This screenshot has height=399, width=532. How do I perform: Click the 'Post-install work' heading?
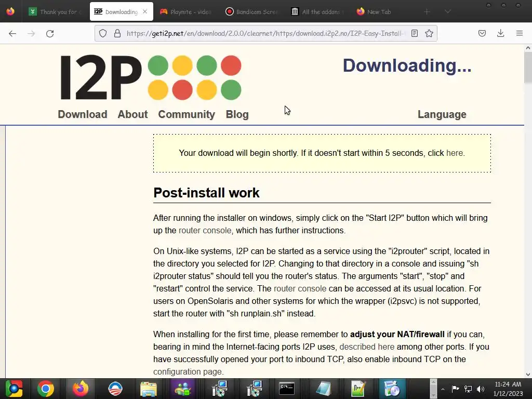coord(206,193)
